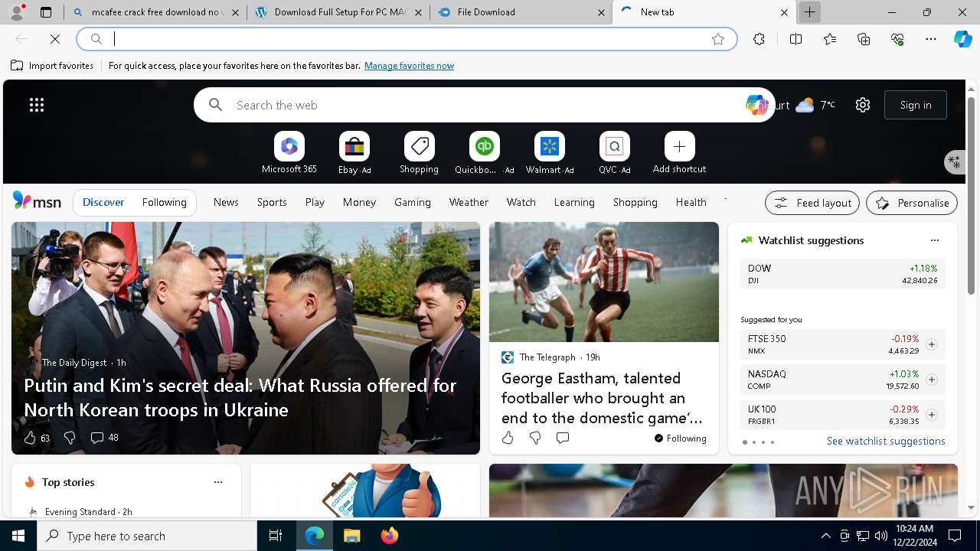
Task: Open comments on George Eastham article
Action: (563, 438)
